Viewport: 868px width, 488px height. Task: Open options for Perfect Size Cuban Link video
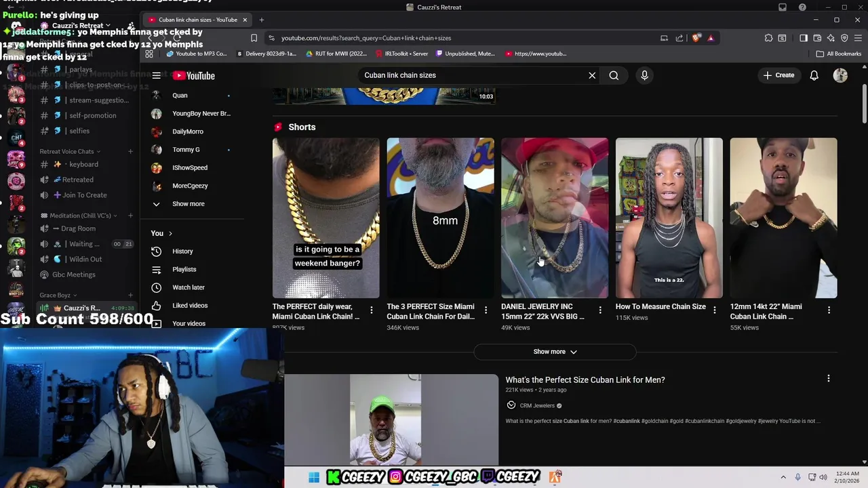pyautogui.click(x=828, y=379)
